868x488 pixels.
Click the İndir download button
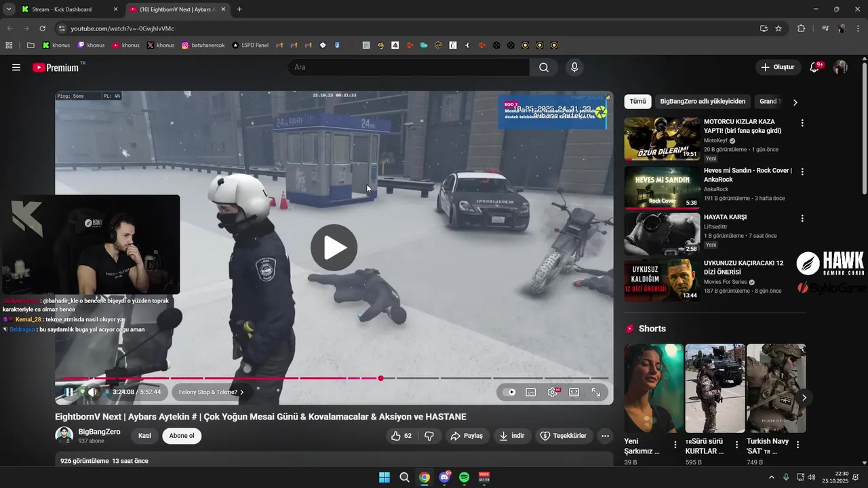[x=512, y=436]
